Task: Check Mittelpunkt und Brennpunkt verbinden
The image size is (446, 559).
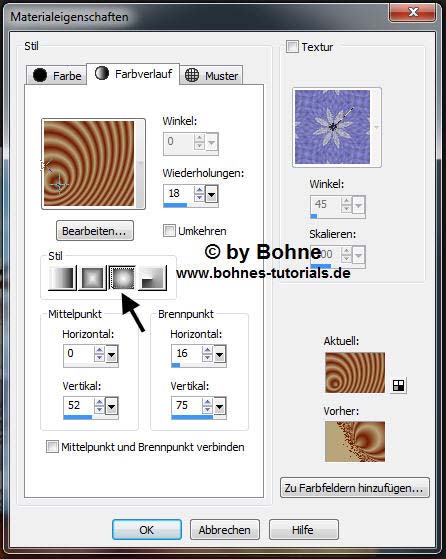Action: (x=52, y=447)
